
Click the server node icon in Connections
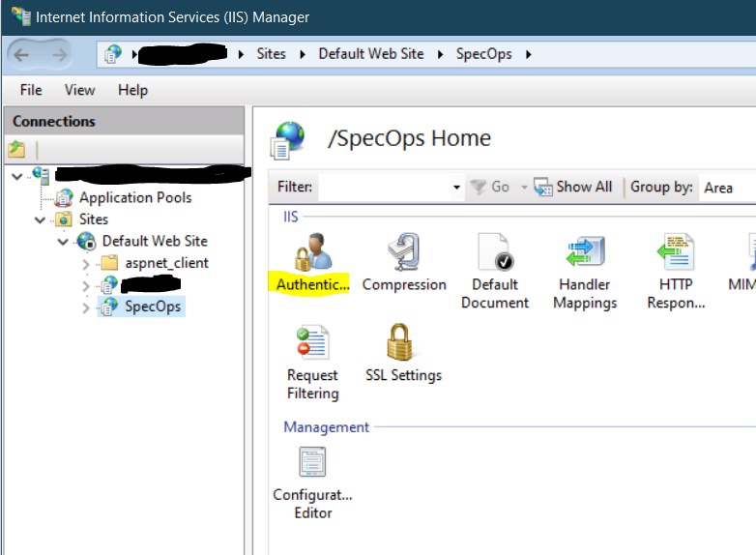point(41,176)
